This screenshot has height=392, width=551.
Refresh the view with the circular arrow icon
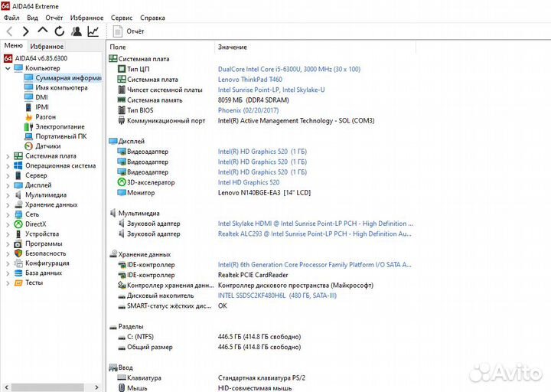[60, 31]
